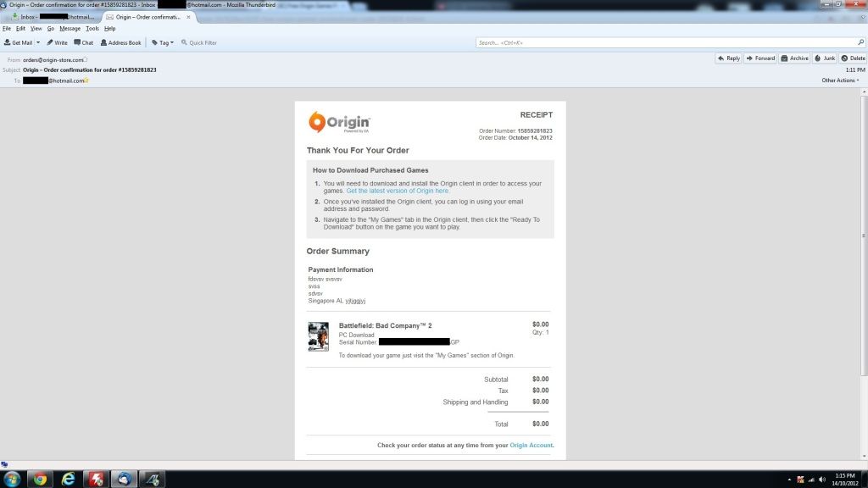This screenshot has height=488, width=868.
Task: Click "Thank You For Your Order" heading
Action: [x=358, y=151]
